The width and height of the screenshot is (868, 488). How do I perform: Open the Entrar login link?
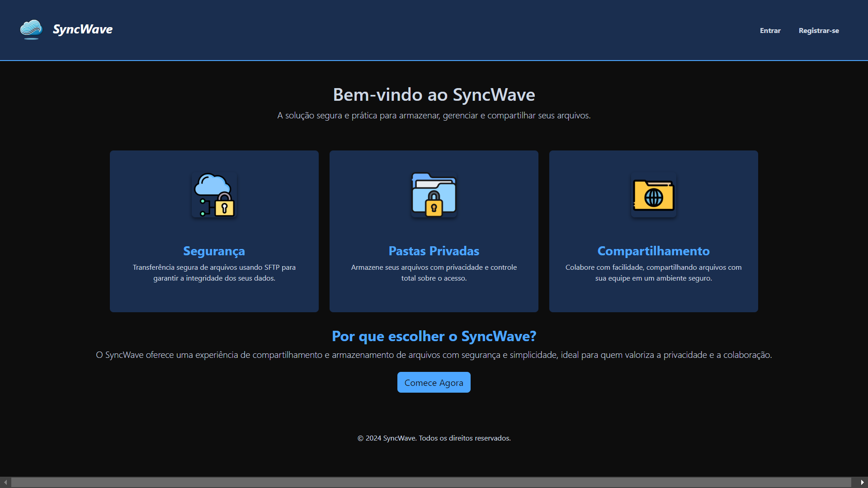coord(770,31)
